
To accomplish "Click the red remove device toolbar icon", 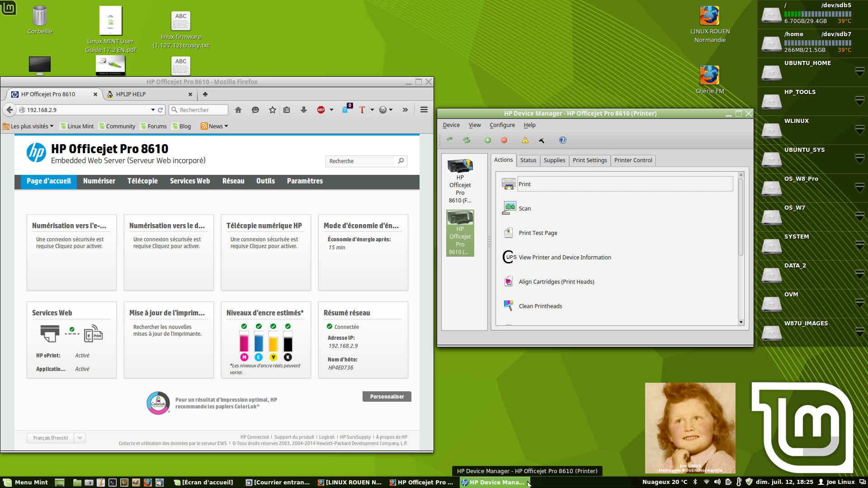I will tap(504, 140).
